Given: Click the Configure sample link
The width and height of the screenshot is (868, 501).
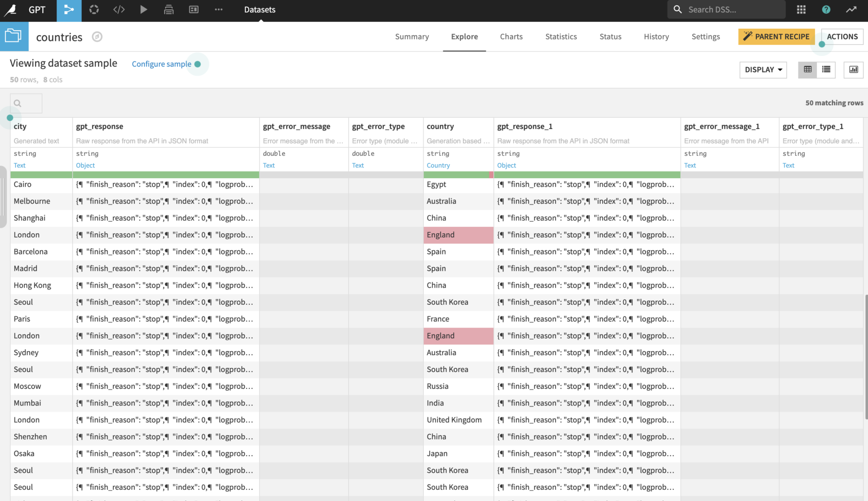Looking at the screenshot, I should click(161, 64).
